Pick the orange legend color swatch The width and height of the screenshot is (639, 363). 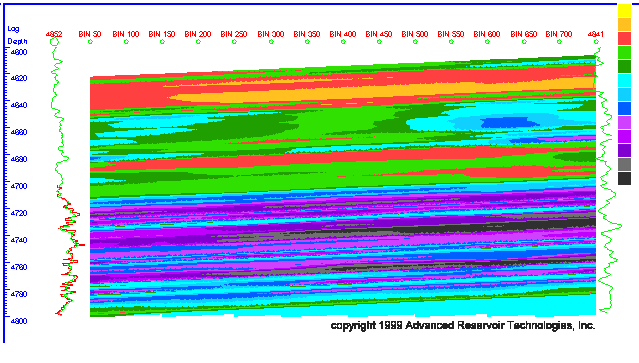(624, 24)
